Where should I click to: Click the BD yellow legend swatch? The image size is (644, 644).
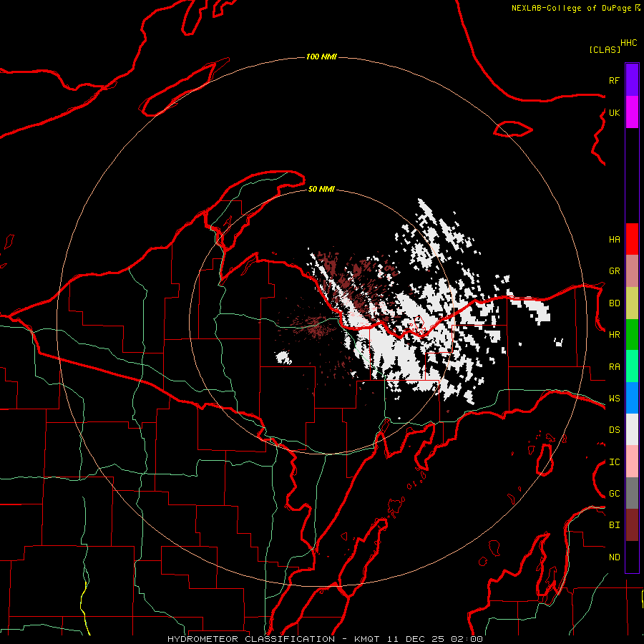point(632,303)
